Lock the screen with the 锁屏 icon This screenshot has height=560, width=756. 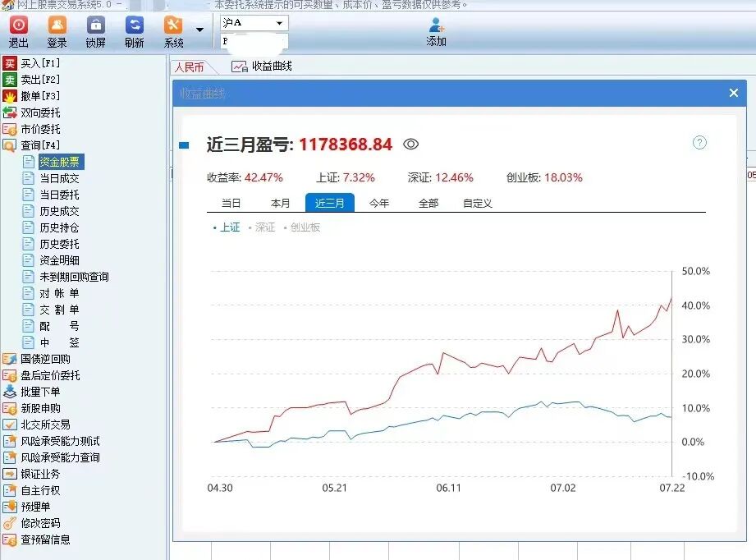coord(95,25)
